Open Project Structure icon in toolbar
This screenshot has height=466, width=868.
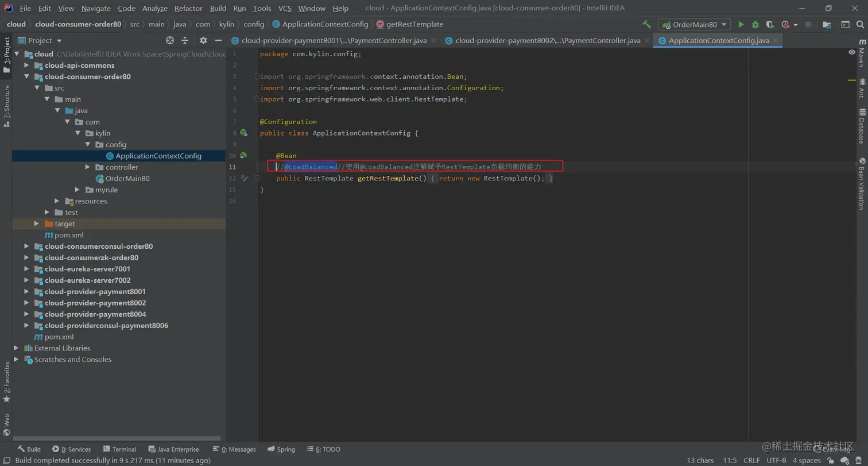[x=827, y=25]
